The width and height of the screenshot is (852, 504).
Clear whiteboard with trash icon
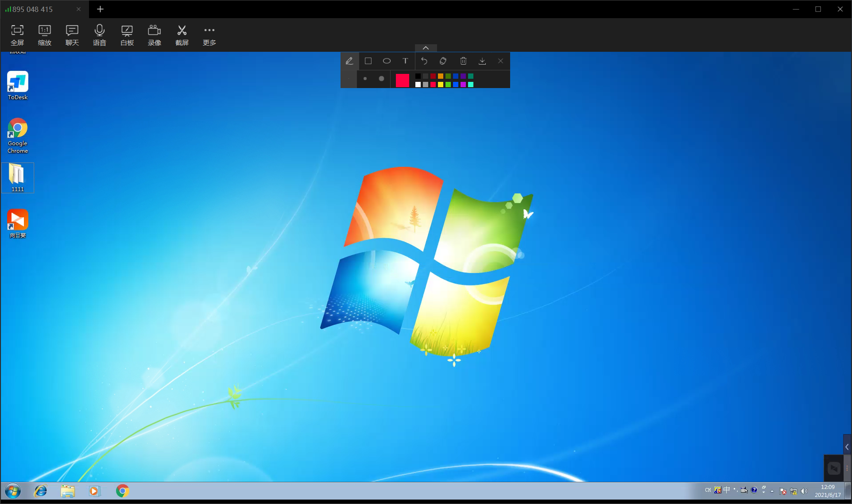[x=463, y=61]
